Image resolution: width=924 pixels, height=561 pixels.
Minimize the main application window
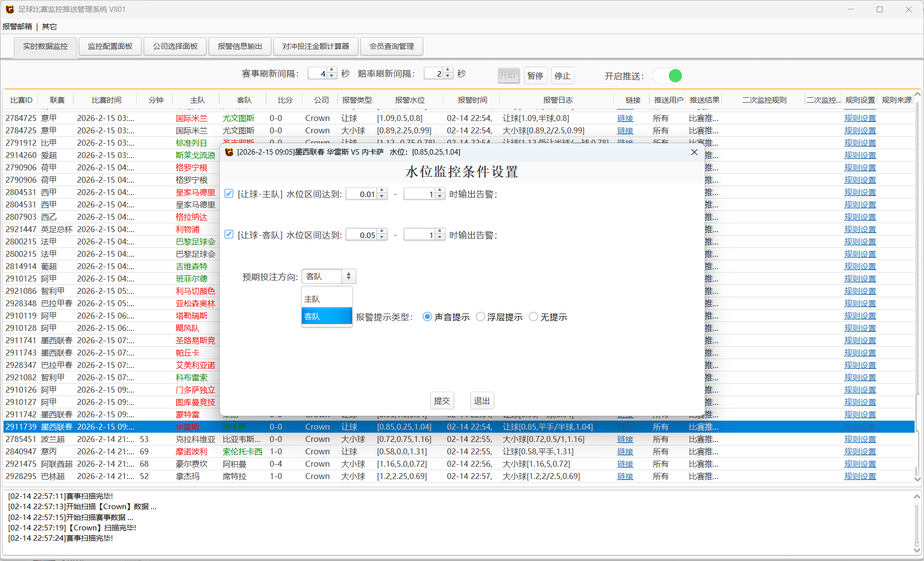tap(851, 9)
